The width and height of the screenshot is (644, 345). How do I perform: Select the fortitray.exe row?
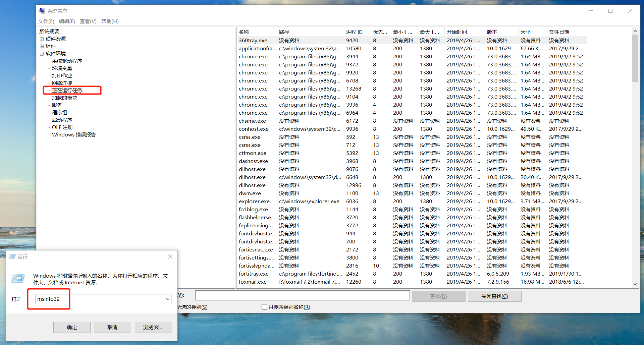tap(412, 274)
